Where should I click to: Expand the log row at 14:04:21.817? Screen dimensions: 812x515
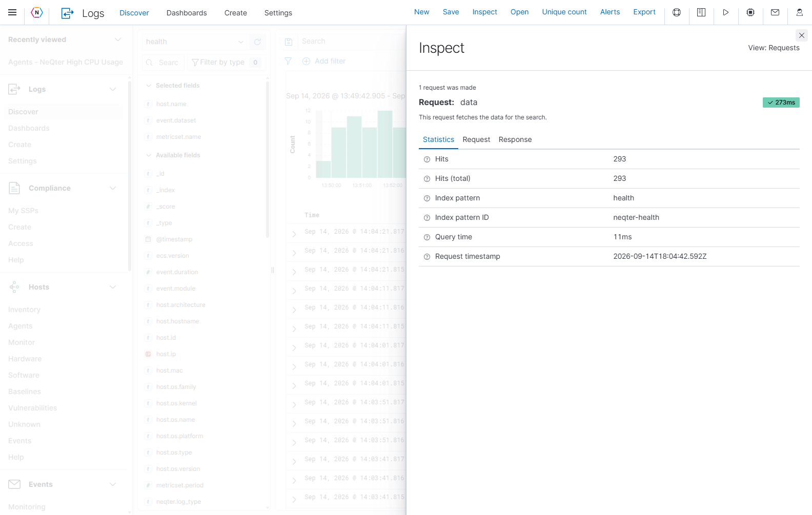point(294,234)
